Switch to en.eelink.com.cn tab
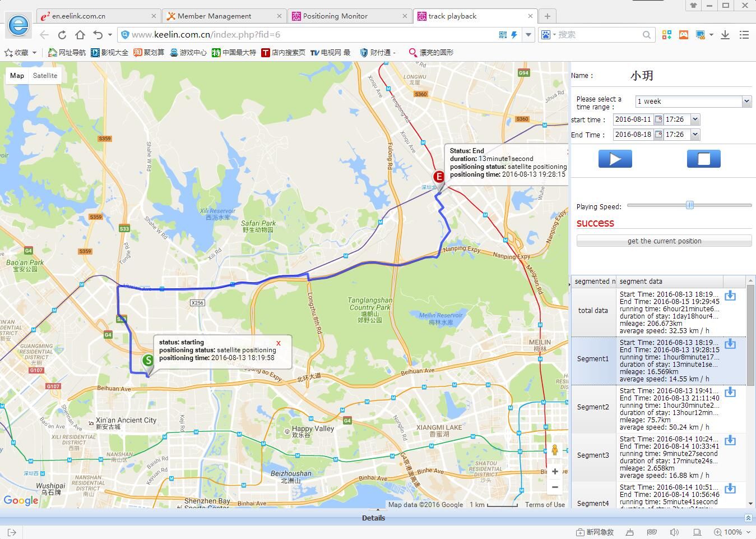 pos(99,16)
